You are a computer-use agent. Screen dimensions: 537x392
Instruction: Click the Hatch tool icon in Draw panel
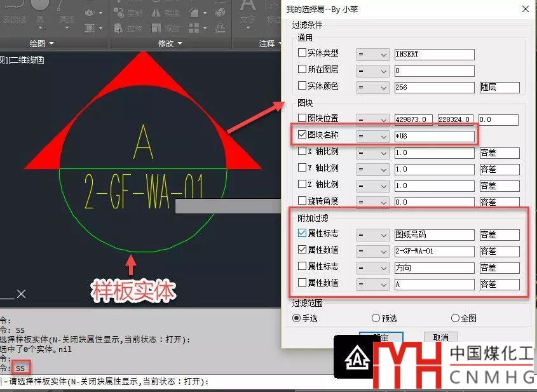click(90, 28)
